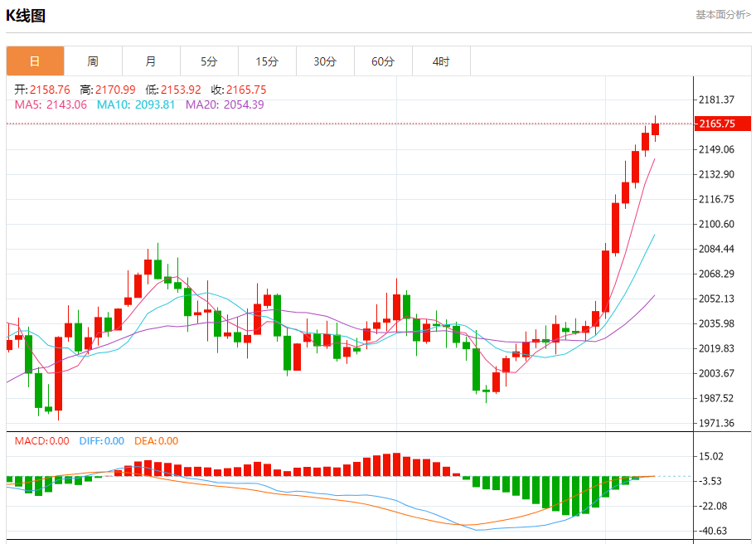Open the 60分 interval tab
The image size is (756, 544).
pos(383,61)
